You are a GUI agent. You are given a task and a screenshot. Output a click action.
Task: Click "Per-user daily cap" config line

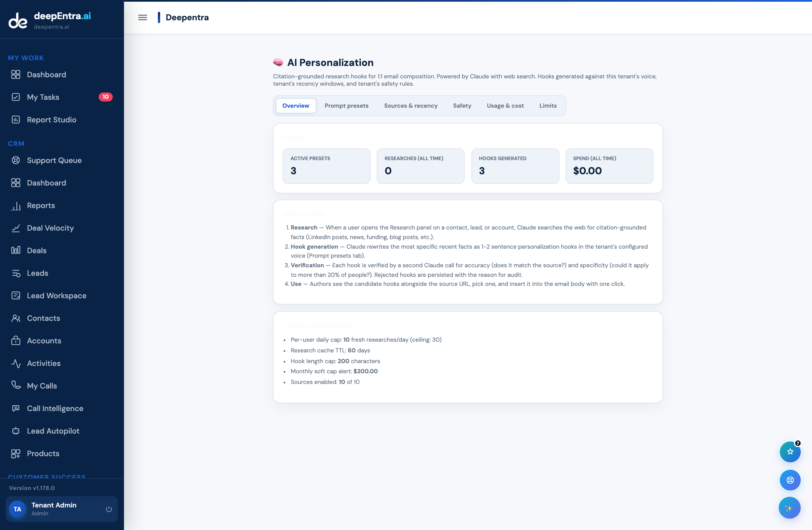[366, 340]
